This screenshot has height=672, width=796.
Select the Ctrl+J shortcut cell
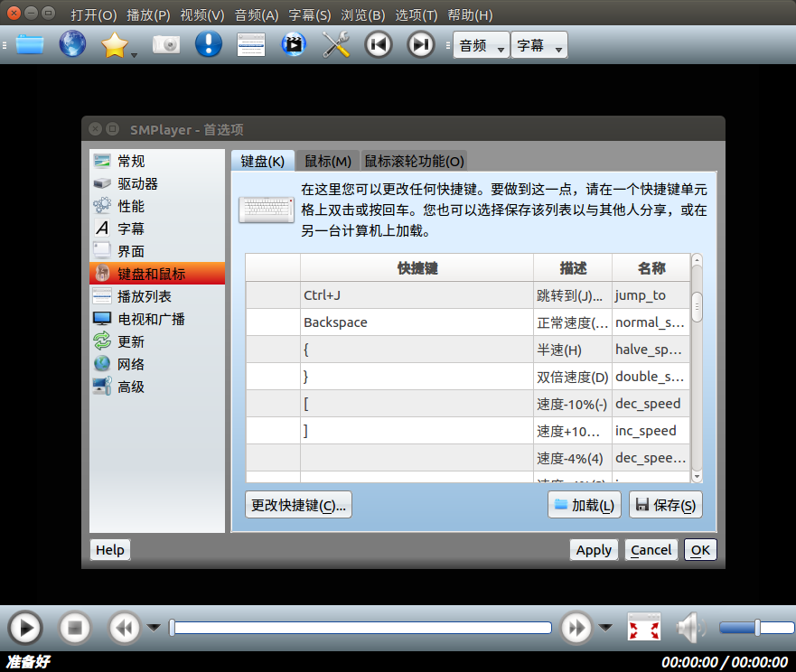click(417, 295)
